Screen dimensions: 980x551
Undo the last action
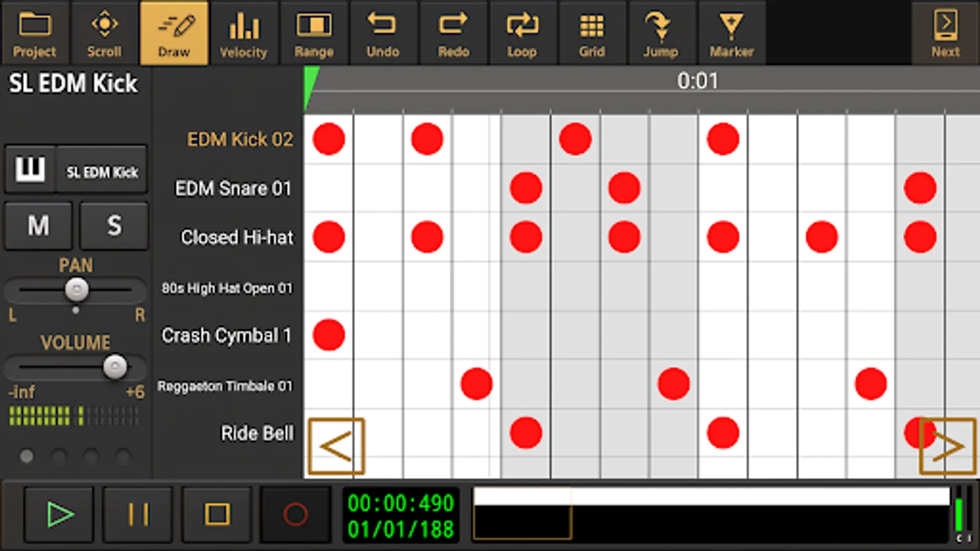click(383, 33)
